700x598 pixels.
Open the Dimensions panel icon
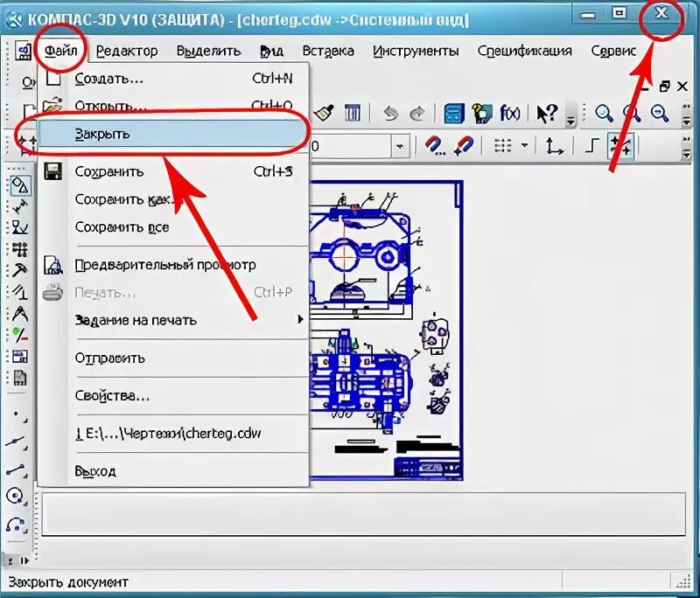pyautogui.click(x=20, y=206)
